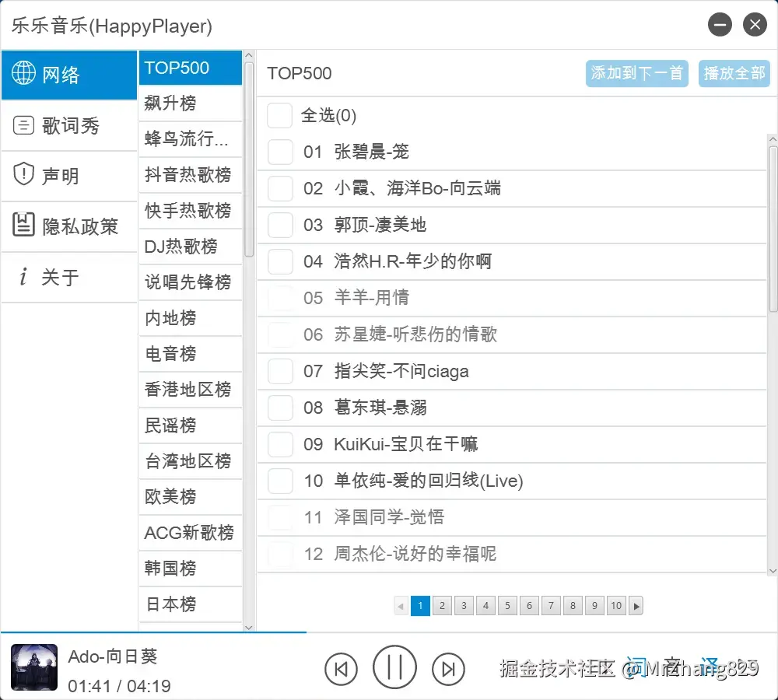Click the chart list scrollbar thumb

pos(249,159)
